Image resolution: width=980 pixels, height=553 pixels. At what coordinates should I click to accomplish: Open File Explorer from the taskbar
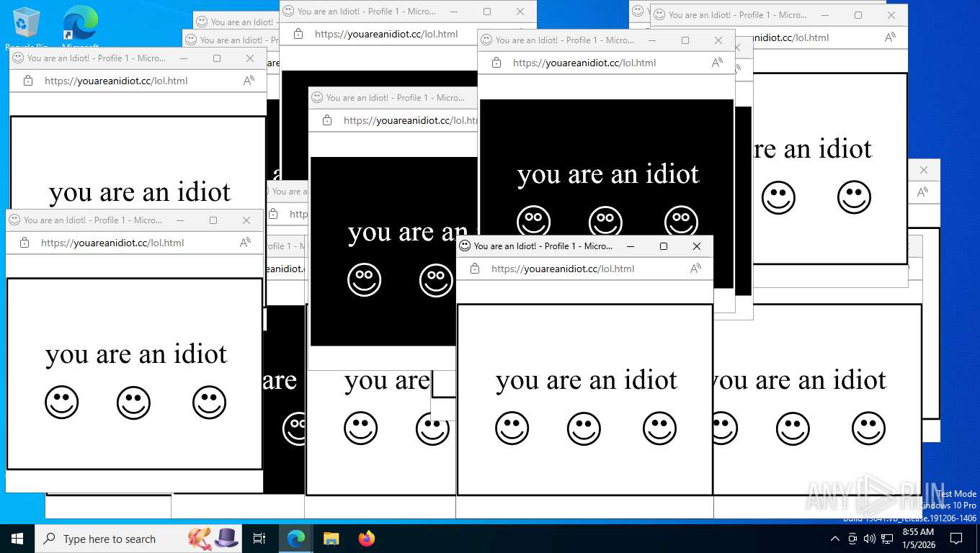pos(331,539)
